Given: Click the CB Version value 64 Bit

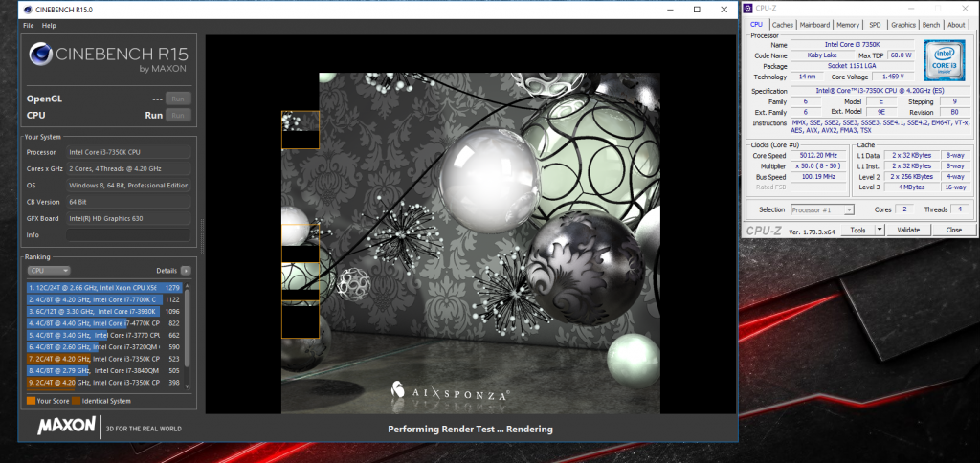Looking at the screenshot, I should click(x=128, y=202).
